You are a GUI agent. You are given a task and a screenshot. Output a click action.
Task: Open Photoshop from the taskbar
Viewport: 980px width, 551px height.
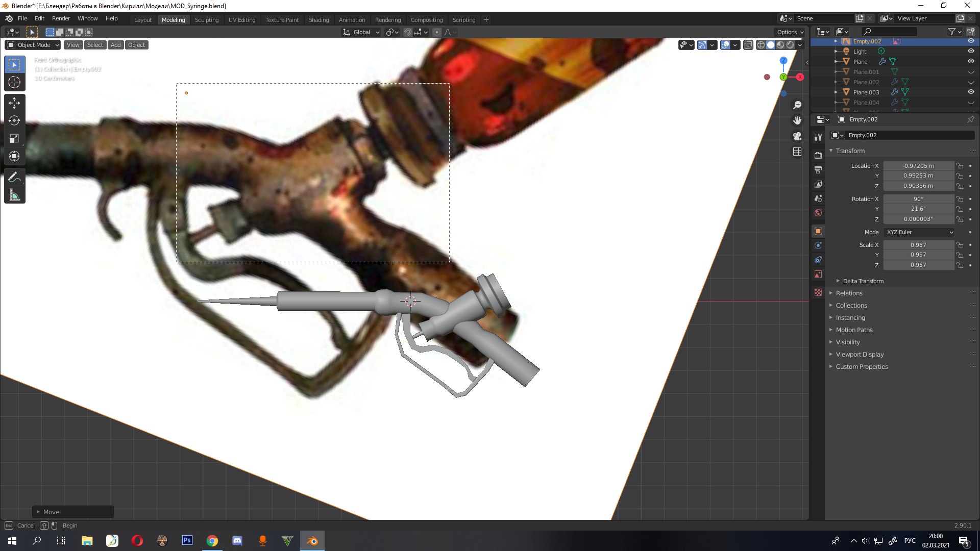(187, 540)
